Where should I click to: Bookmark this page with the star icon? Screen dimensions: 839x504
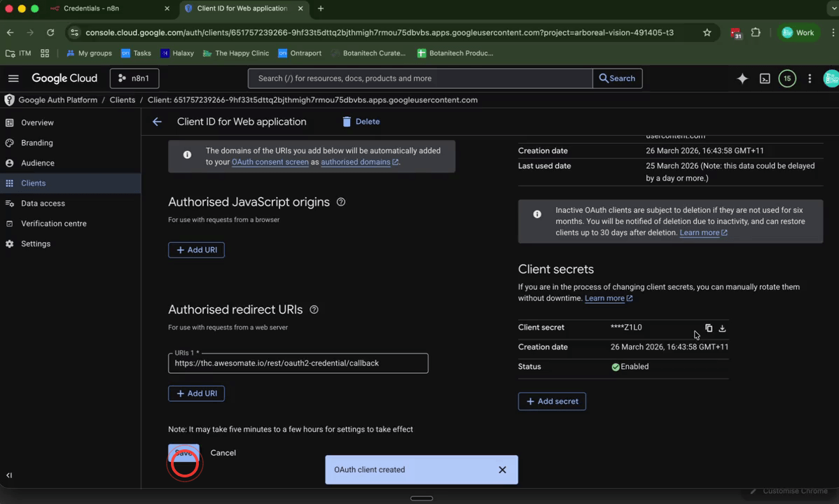point(707,33)
